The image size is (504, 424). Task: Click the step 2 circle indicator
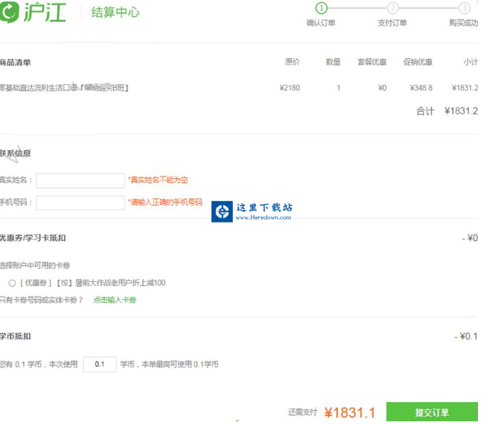392,8
